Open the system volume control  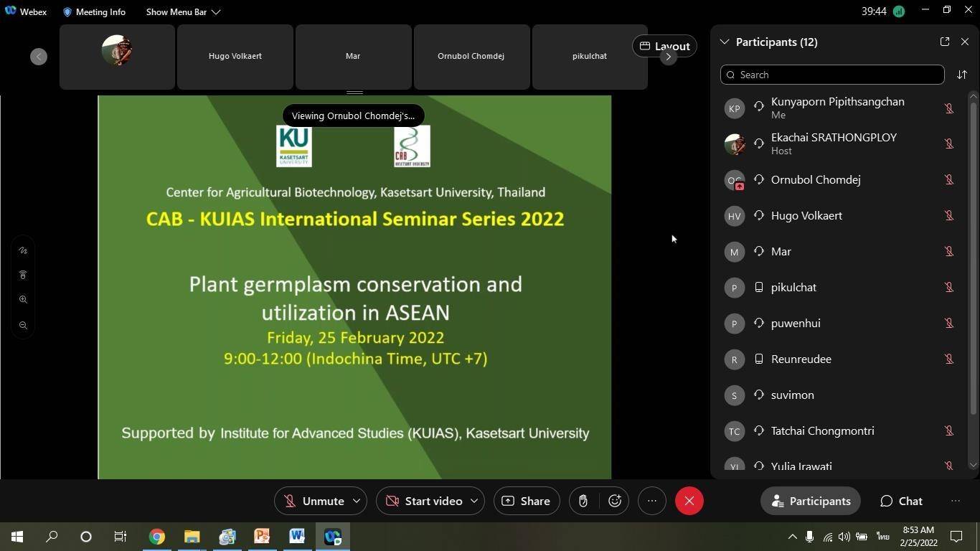click(844, 537)
